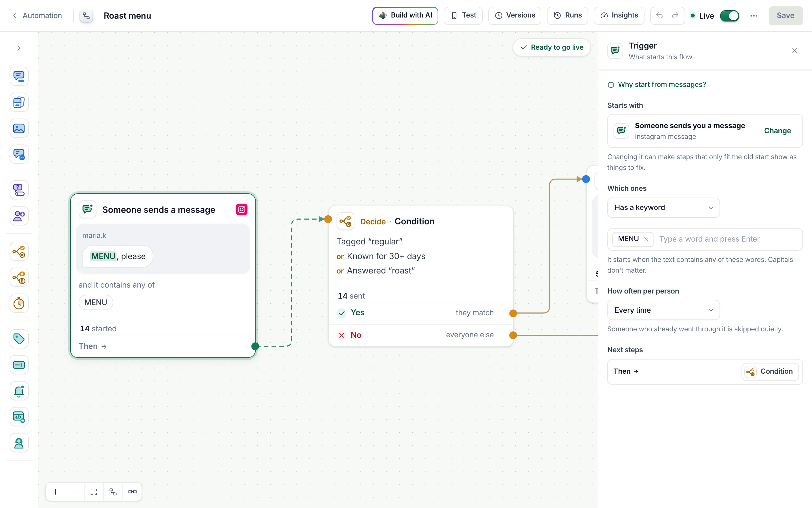Redo the last change
Image resolution: width=812 pixels, height=508 pixels.
[x=675, y=16]
